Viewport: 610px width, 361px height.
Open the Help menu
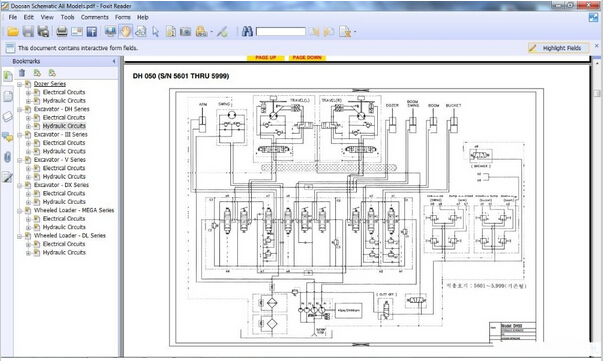click(143, 17)
